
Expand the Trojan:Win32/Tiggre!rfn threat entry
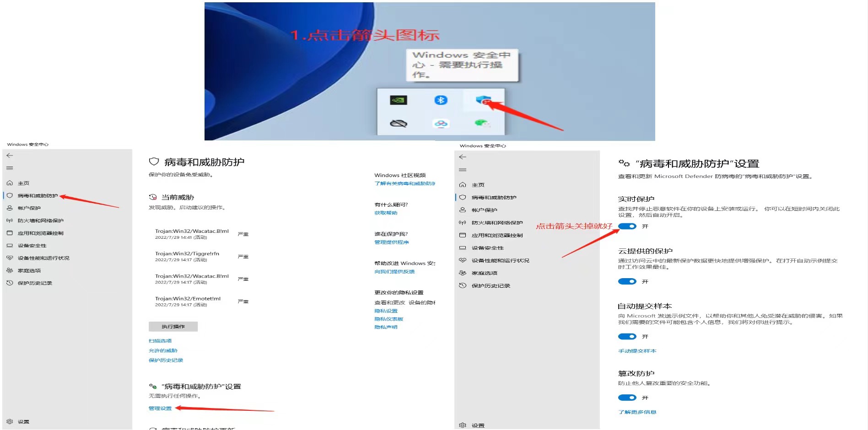click(187, 256)
